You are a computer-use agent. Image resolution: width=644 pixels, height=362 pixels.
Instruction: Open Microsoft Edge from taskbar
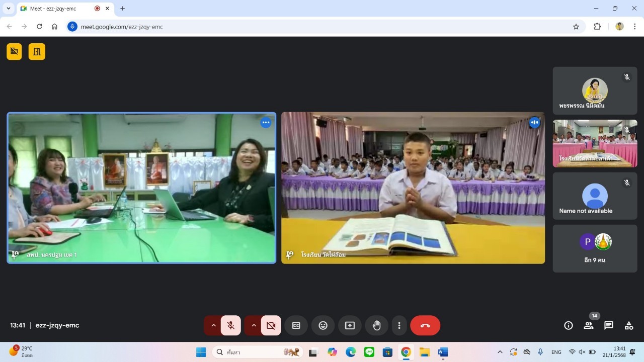pos(351,352)
